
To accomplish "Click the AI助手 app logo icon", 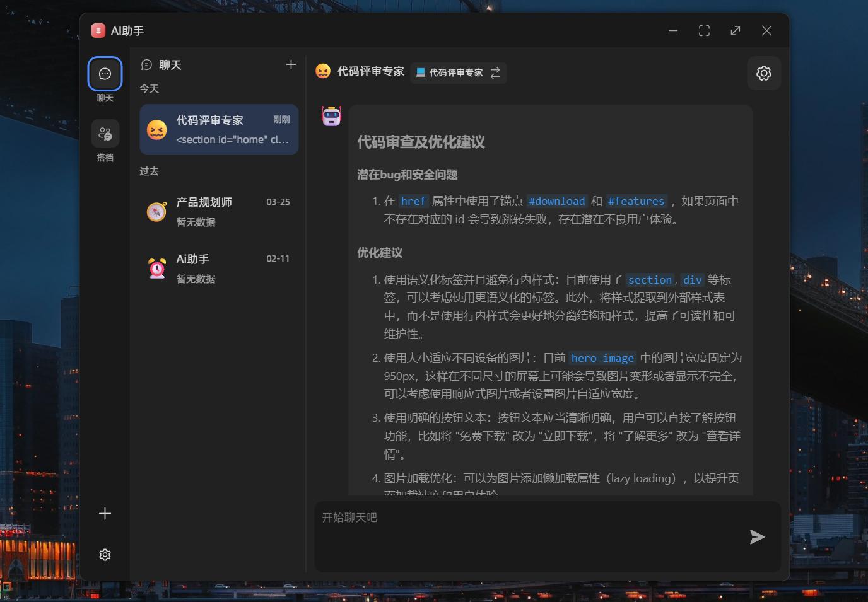I will pos(98,30).
